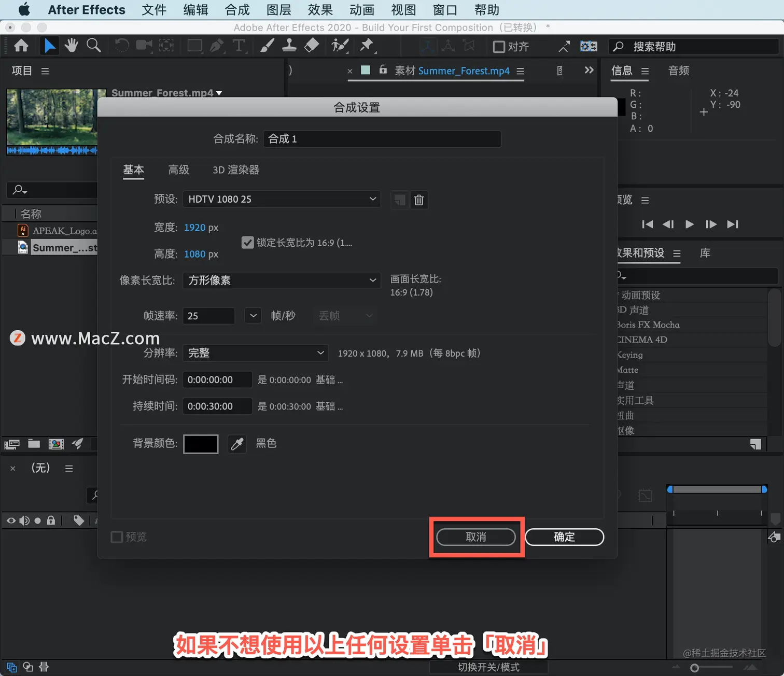Open the 合成 menu
Image resolution: width=784 pixels, height=676 pixels.
(237, 10)
